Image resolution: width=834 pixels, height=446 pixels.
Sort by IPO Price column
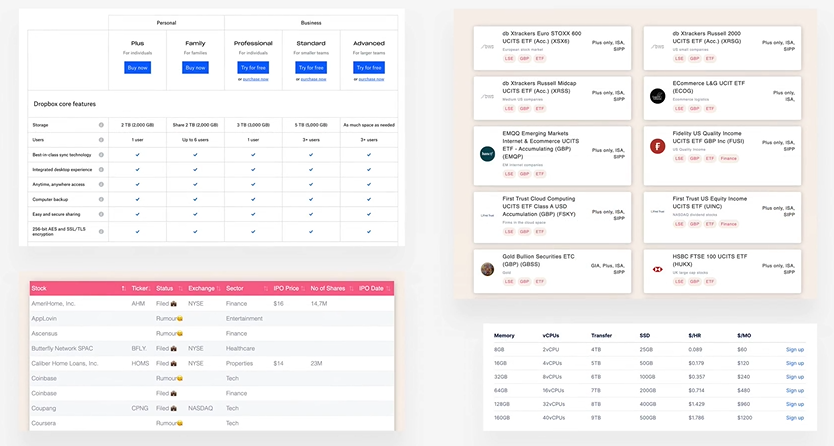tap(303, 288)
